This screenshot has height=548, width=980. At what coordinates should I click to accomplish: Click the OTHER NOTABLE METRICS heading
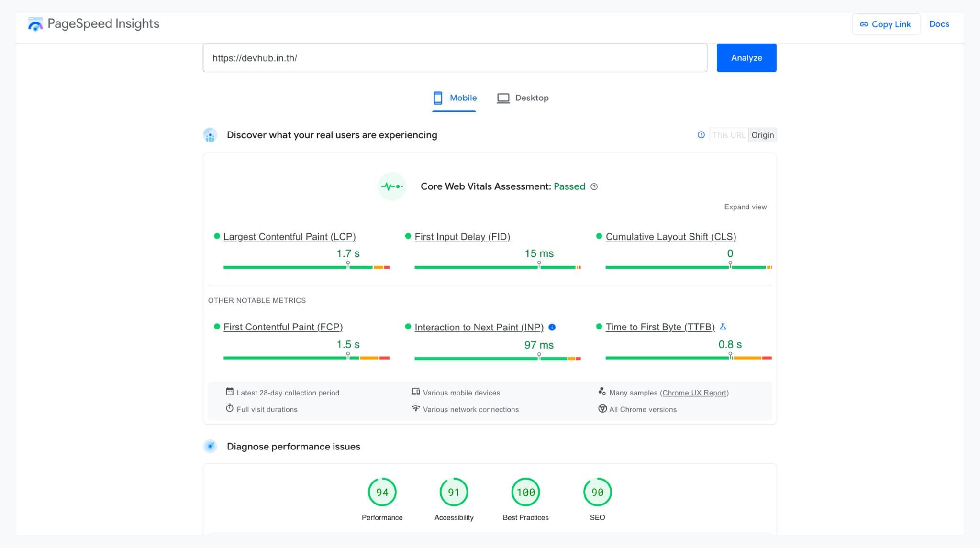[257, 300]
